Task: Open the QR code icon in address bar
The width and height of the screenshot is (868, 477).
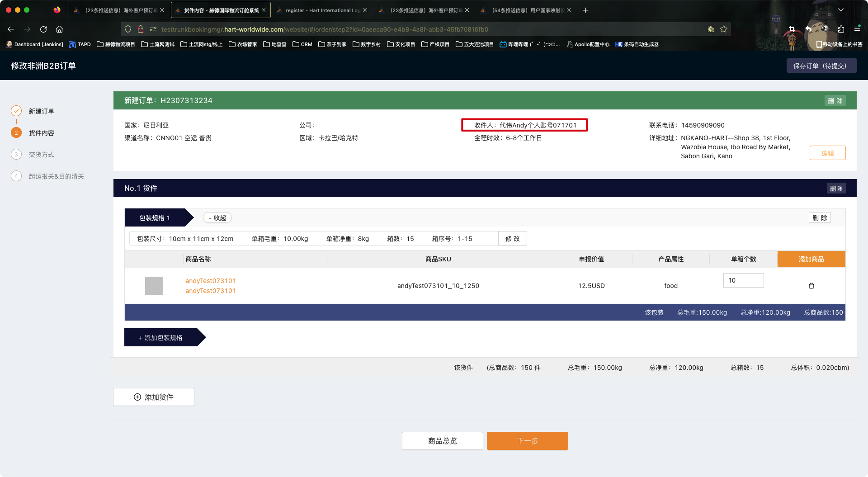Action: tap(711, 29)
